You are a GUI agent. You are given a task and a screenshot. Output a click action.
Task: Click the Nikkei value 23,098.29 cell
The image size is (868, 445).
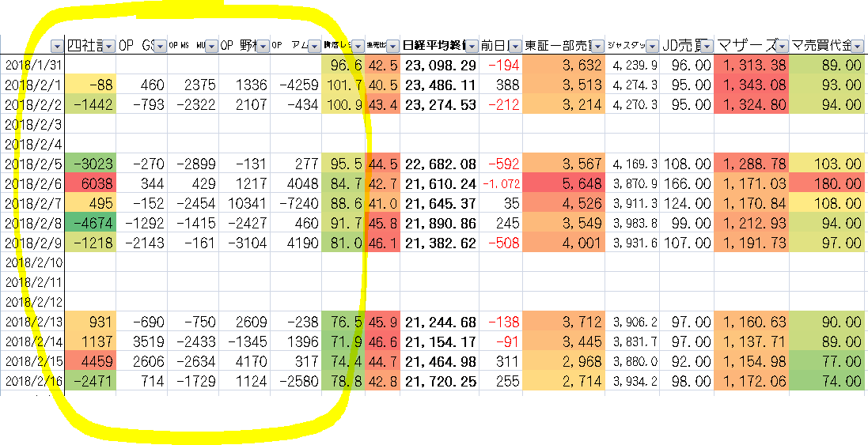pyautogui.click(x=440, y=65)
